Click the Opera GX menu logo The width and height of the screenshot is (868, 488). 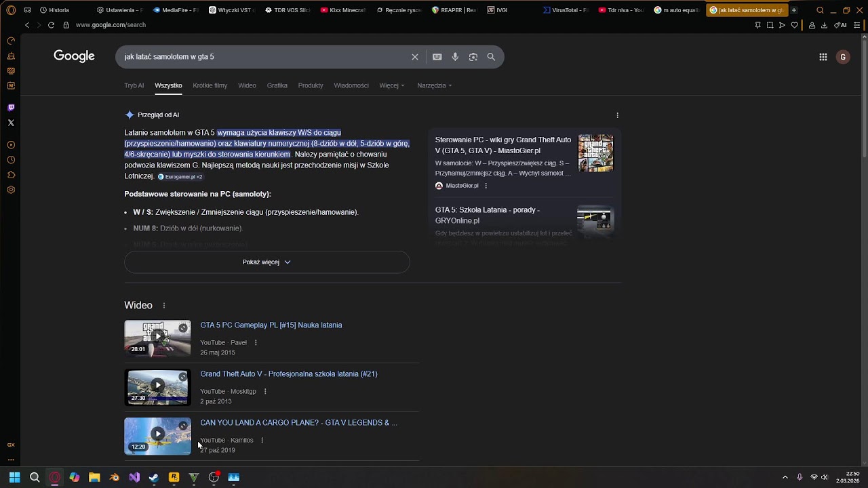tap(11, 10)
